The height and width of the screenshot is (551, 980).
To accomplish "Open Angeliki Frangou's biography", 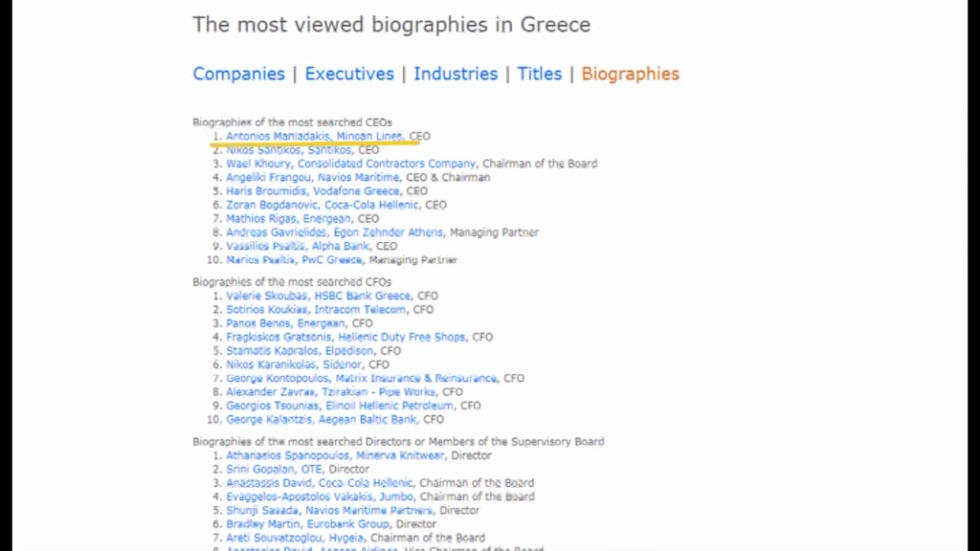I will [265, 177].
